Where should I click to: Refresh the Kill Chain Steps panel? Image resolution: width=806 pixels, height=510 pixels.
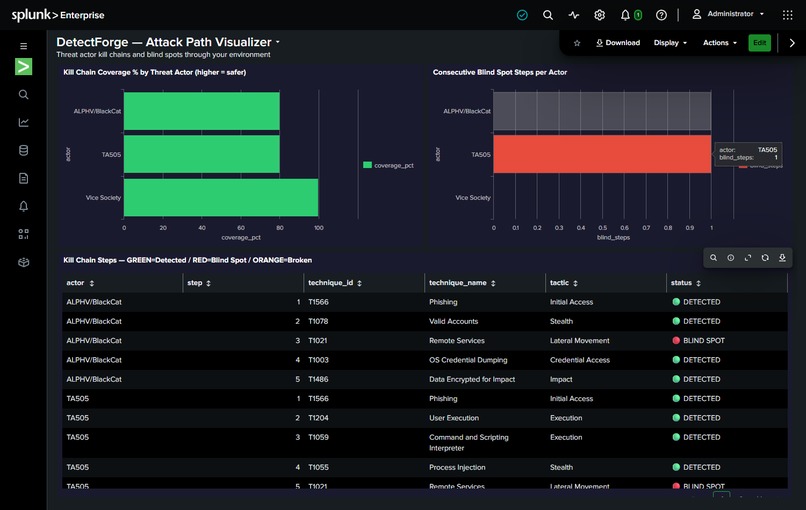765,258
